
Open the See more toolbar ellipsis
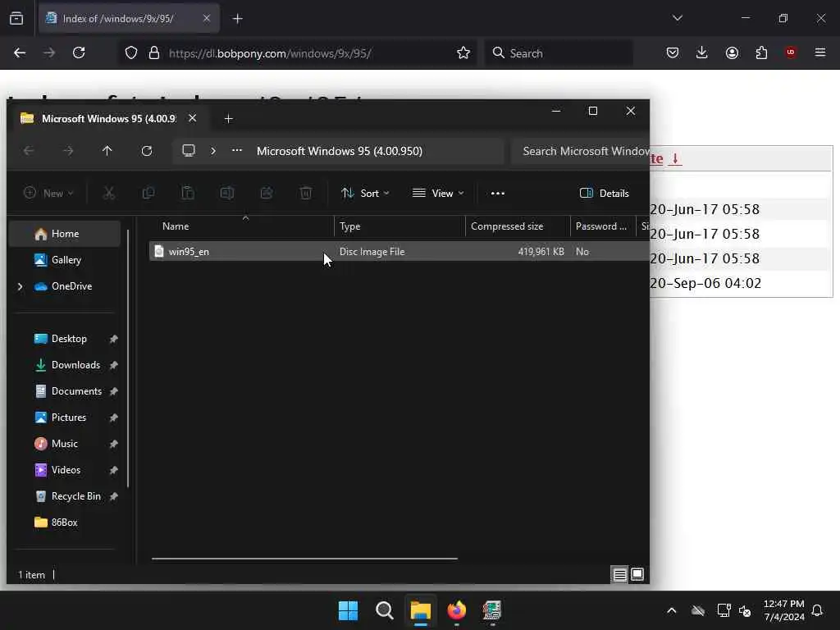(x=498, y=194)
